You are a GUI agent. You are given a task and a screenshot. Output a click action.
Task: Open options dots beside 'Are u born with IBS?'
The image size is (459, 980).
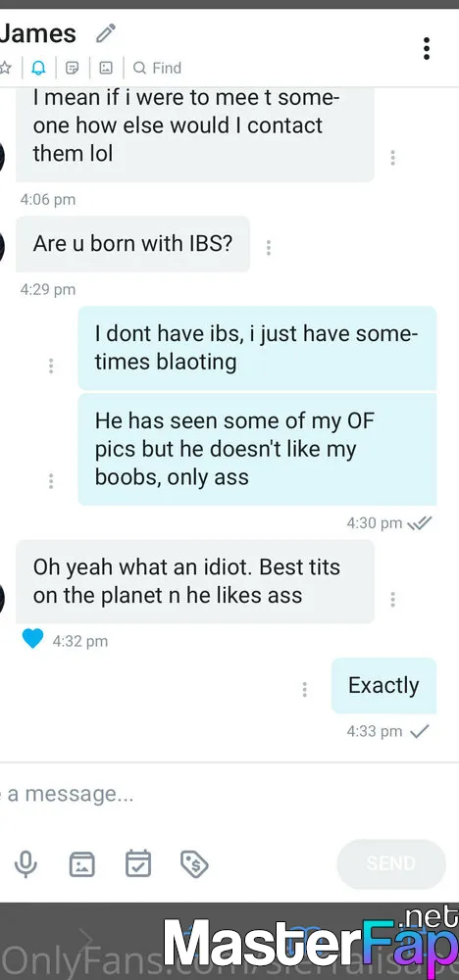point(269,248)
